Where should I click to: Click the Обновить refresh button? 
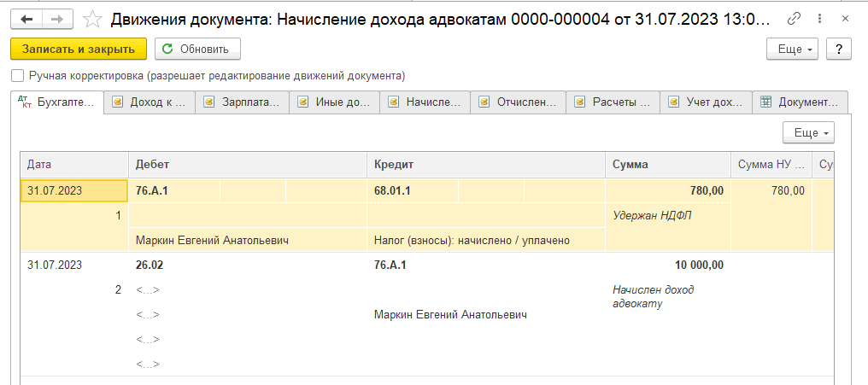click(196, 49)
